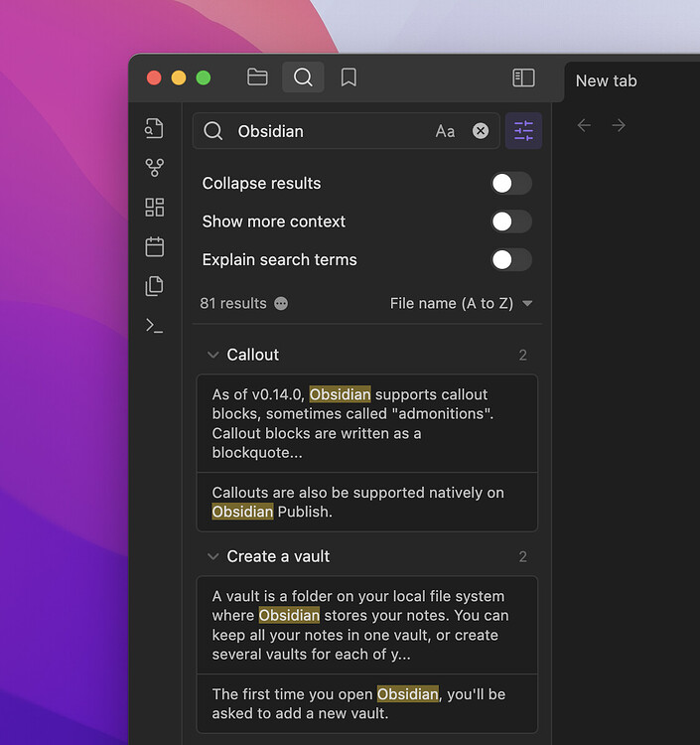This screenshot has height=745, width=700.
Task: Turn on Show more context
Action: (511, 222)
